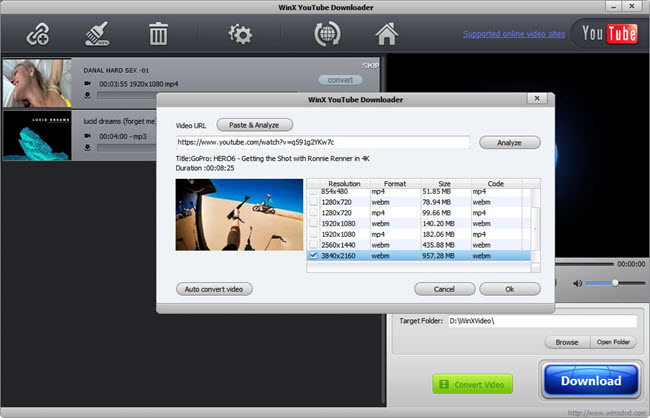Click the Video URL input field

tap(323, 142)
